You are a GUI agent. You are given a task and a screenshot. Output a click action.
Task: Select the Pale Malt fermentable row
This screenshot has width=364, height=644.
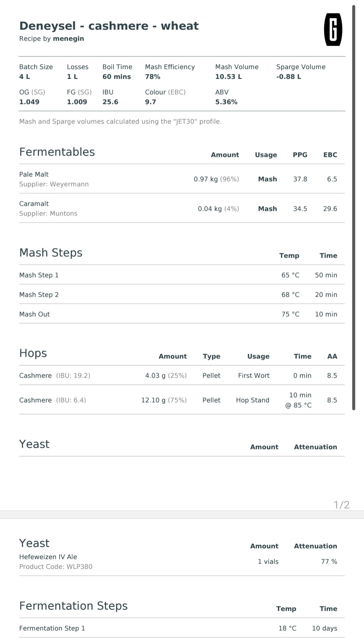pos(182,179)
